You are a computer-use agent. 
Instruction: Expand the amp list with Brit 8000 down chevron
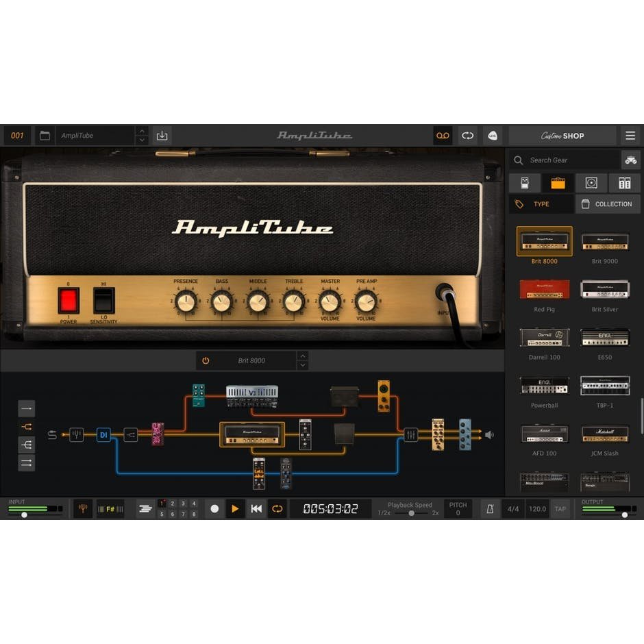click(x=302, y=364)
